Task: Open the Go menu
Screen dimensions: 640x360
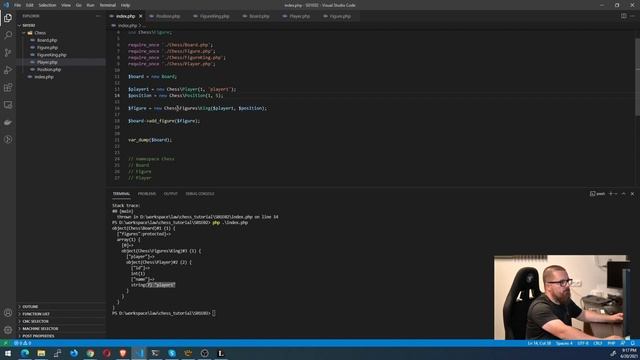Action: click(x=79, y=5)
